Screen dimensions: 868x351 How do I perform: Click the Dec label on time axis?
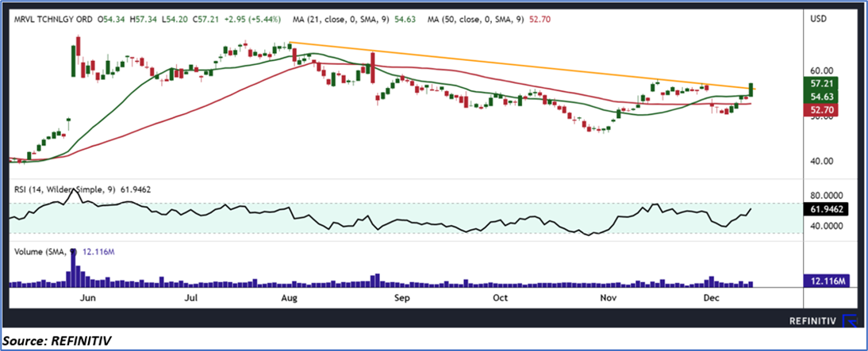[711, 299]
